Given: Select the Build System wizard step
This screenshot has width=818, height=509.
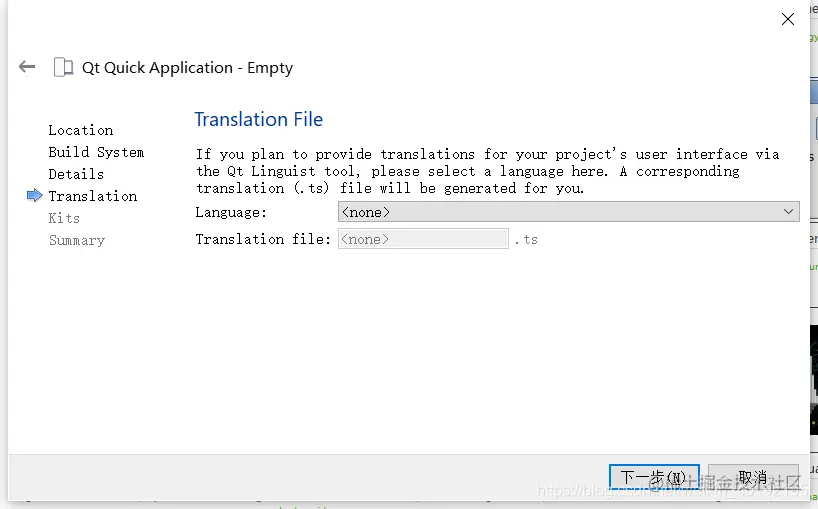Looking at the screenshot, I should pos(96,152).
